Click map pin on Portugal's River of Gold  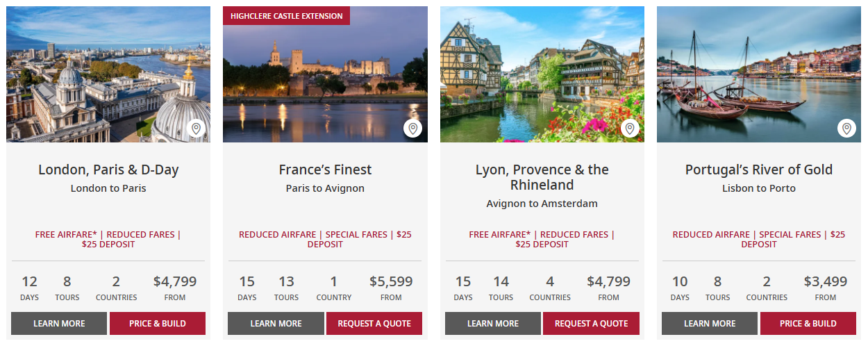click(846, 129)
